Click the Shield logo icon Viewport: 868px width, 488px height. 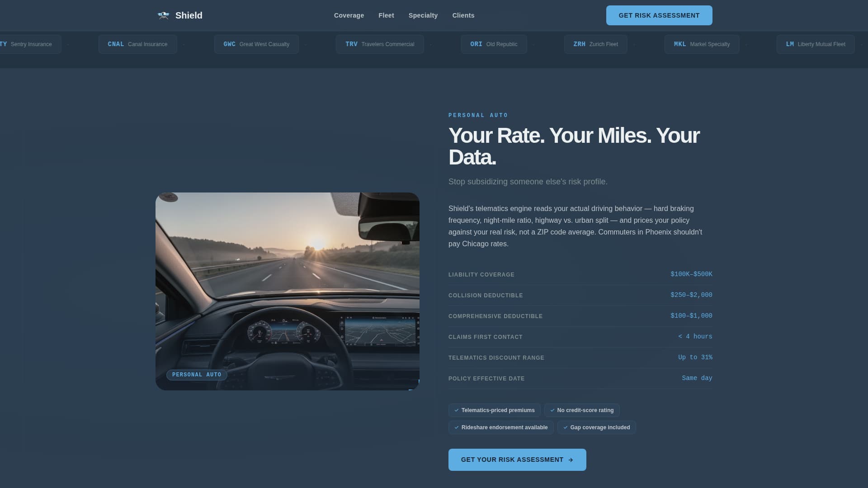click(163, 15)
